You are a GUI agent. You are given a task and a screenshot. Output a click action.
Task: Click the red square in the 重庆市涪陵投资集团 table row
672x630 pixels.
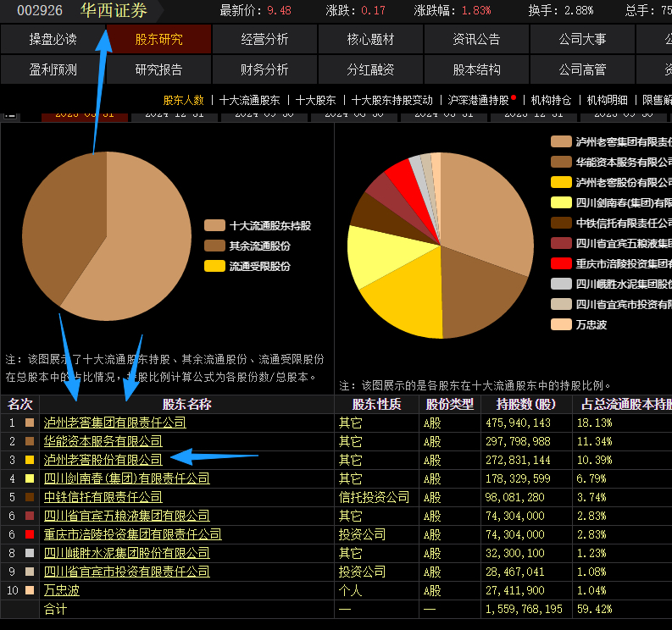(x=30, y=534)
